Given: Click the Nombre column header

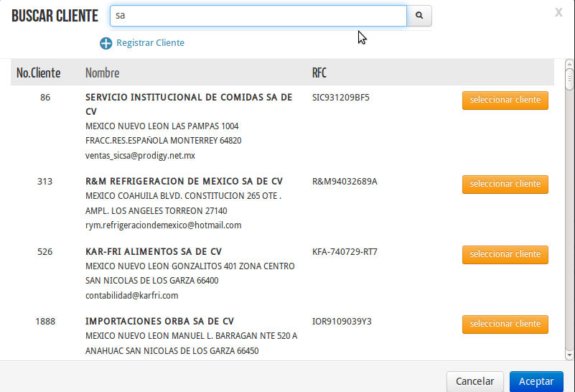Looking at the screenshot, I should coord(102,73).
